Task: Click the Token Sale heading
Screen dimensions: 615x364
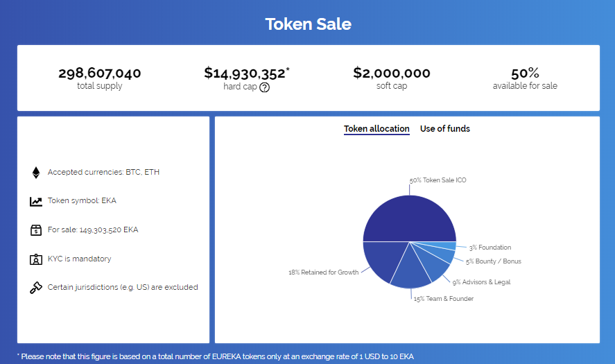Action: 308,24
